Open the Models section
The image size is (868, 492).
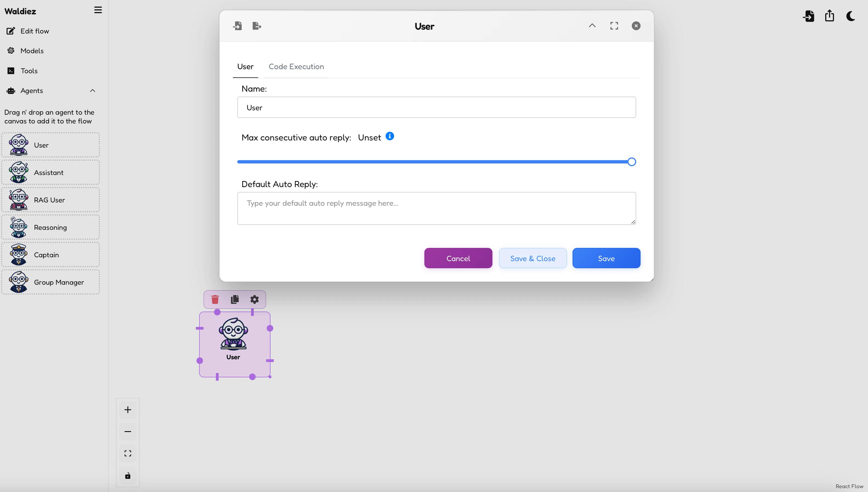pos(25,51)
